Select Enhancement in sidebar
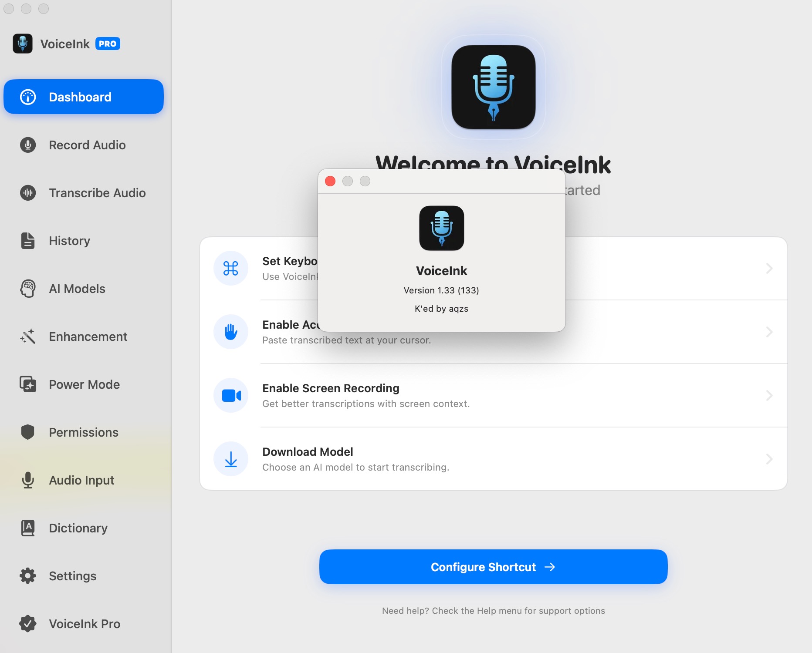Screen dimensions: 812x653 point(84,336)
